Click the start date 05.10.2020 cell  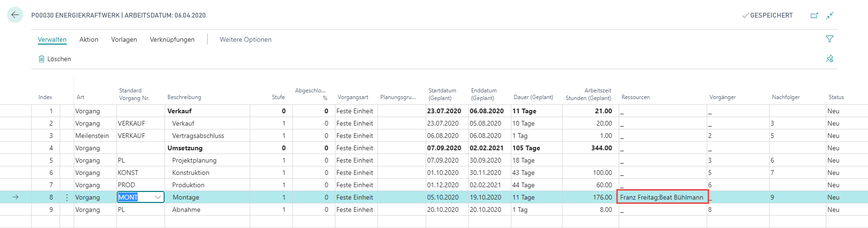click(447, 197)
